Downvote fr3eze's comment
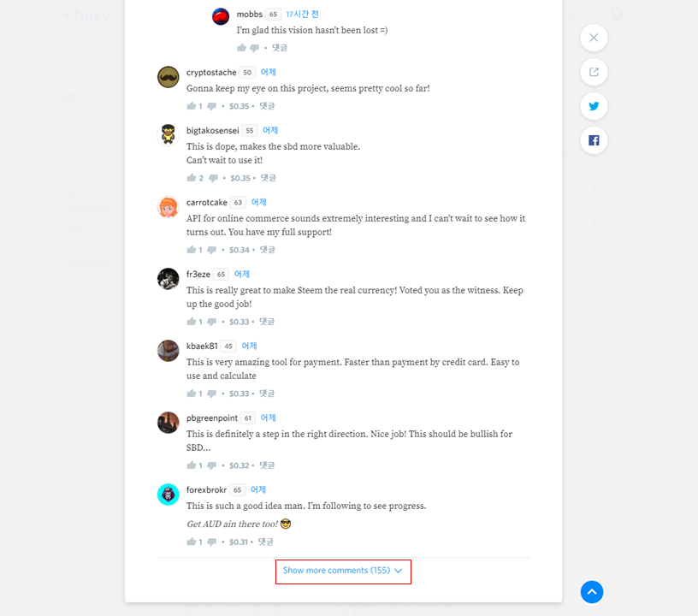The height and width of the screenshot is (616, 698). click(212, 322)
